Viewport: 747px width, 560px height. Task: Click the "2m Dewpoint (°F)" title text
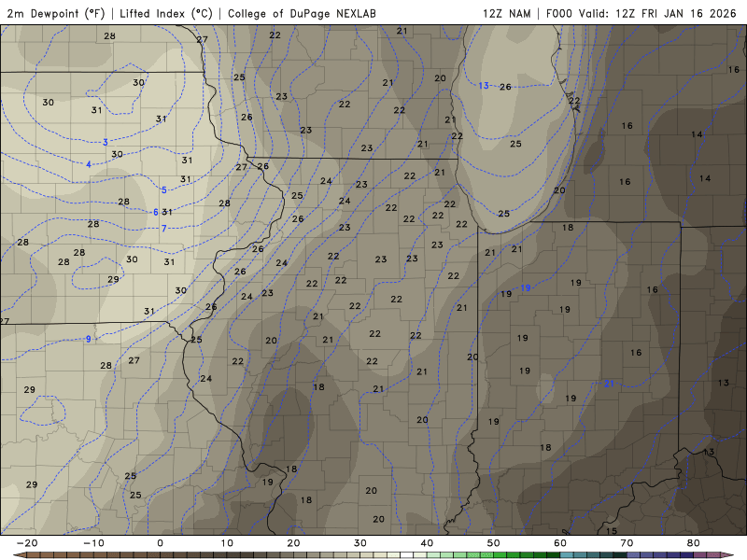pyautogui.click(x=56, y=13)
